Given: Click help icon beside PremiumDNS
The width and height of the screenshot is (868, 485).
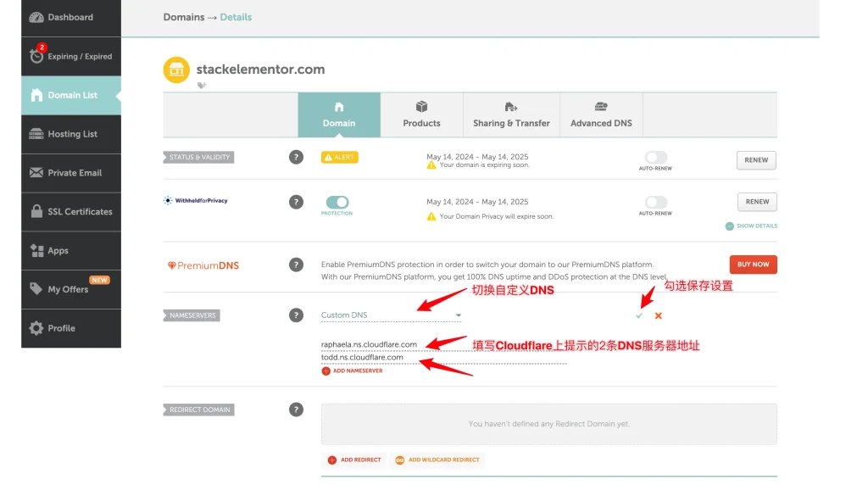Looking at the screenshot, I should click(x=296, y=265).
